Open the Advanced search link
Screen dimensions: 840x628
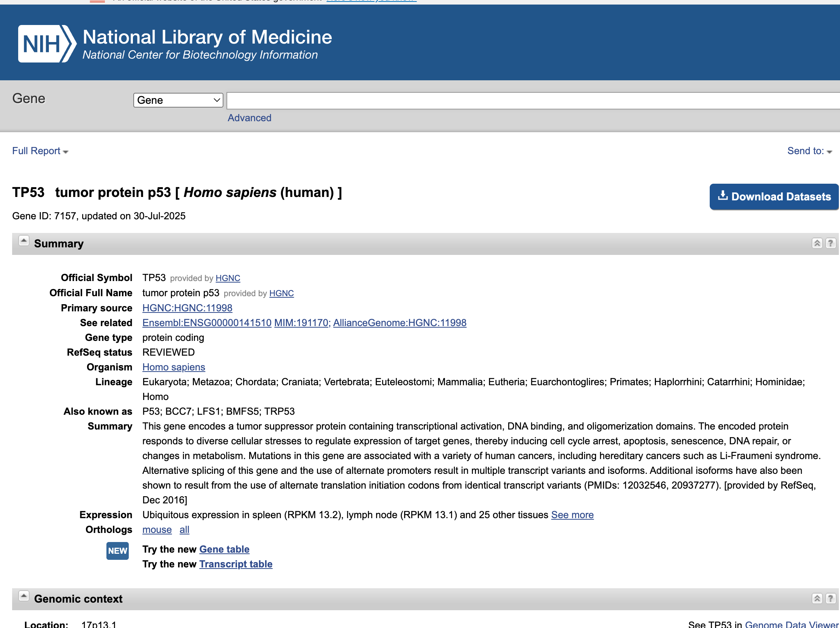click(249, 118)
